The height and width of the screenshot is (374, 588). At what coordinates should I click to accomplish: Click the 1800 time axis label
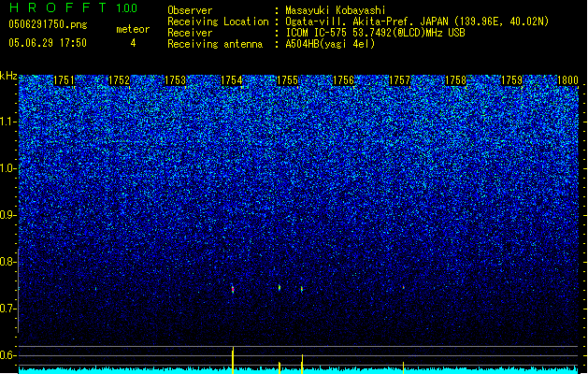[x=567, y=80]
